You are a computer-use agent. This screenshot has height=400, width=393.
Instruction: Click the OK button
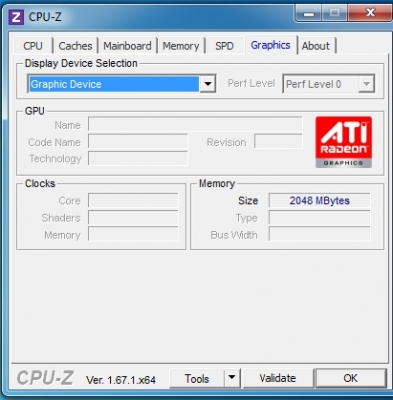(351, 378)
